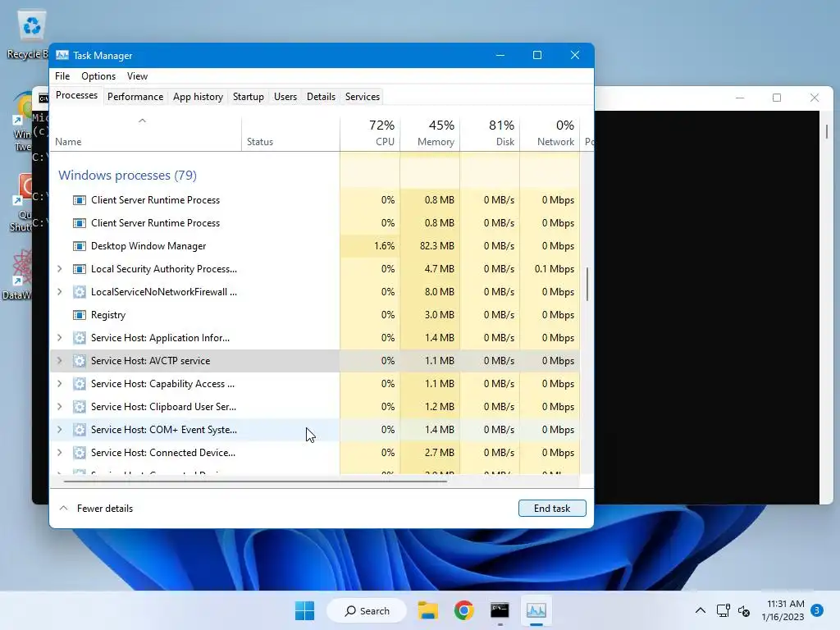Sort processes by Memory column
This screenshot has width=840, height=630.
pyautogui.click(x=430, y=132)
